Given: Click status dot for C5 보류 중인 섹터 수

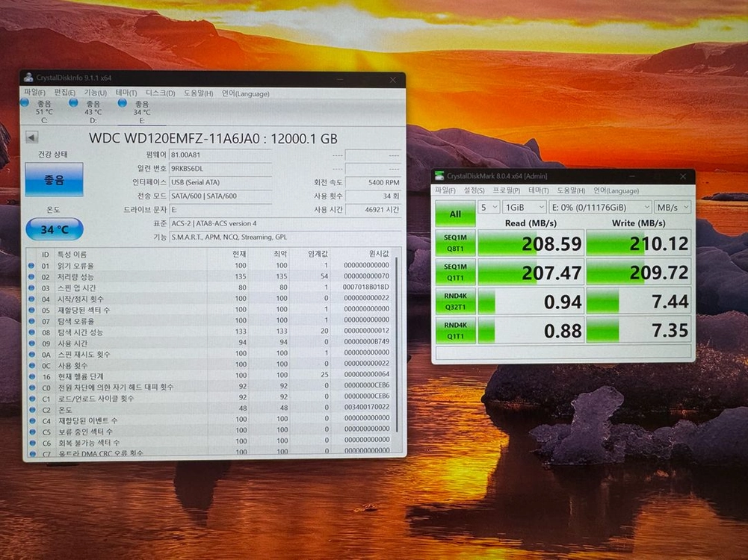Looking at the screenshot, I should click(32, 432).
